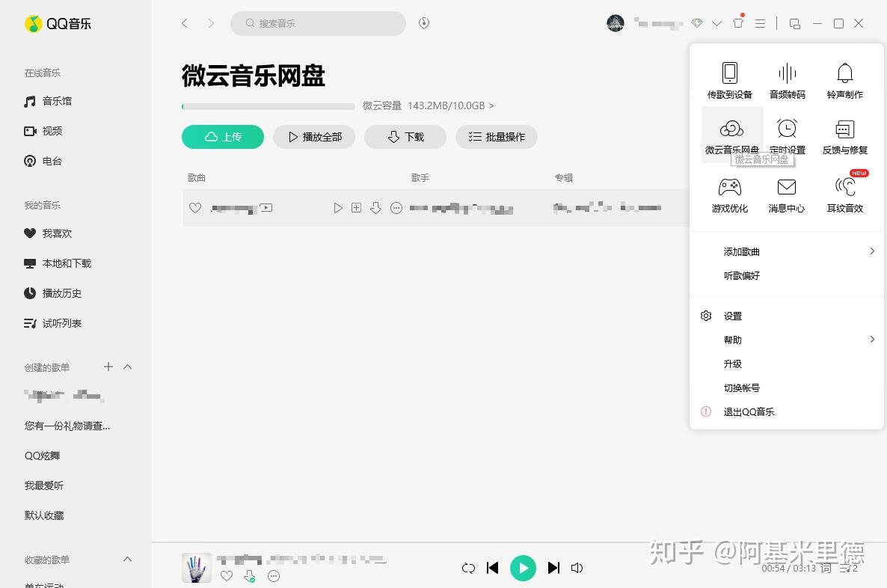
Task: Click the music recognition icon beside search
Action: (x=424, y=23)
